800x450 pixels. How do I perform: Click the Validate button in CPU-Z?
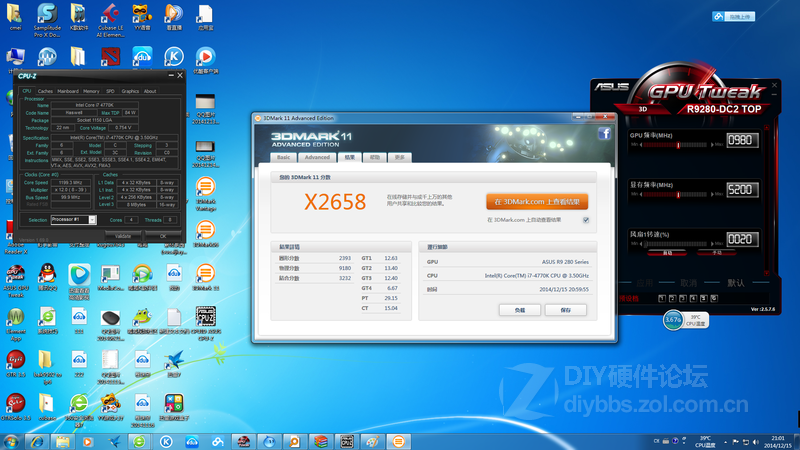coord(123,236)
